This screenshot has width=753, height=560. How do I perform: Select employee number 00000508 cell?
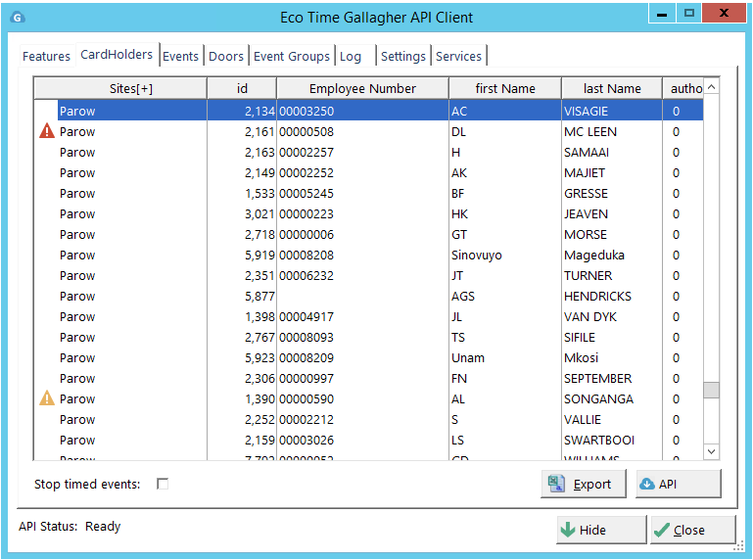[x=362, y=131]
